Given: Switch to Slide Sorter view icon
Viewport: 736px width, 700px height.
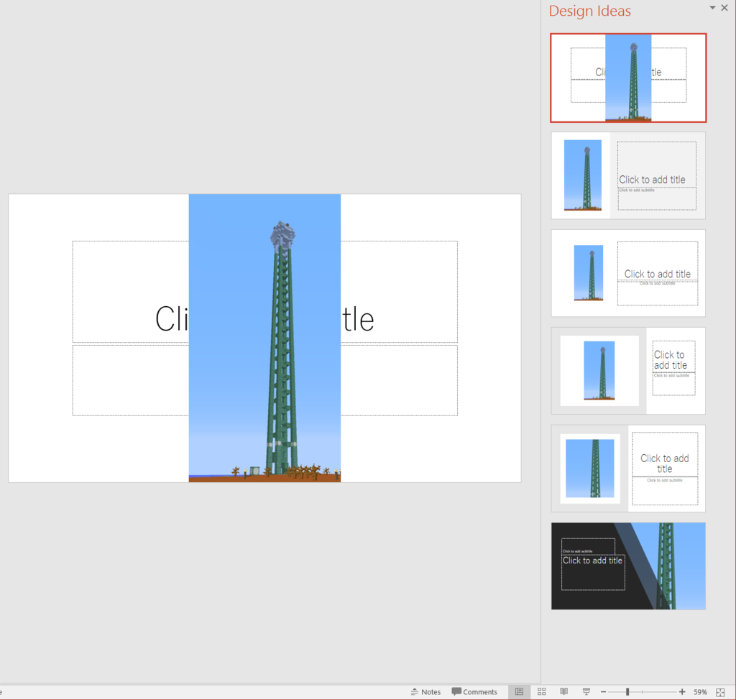Looking at the screenshot, I should pyautogui.click(x=542, y=691).
